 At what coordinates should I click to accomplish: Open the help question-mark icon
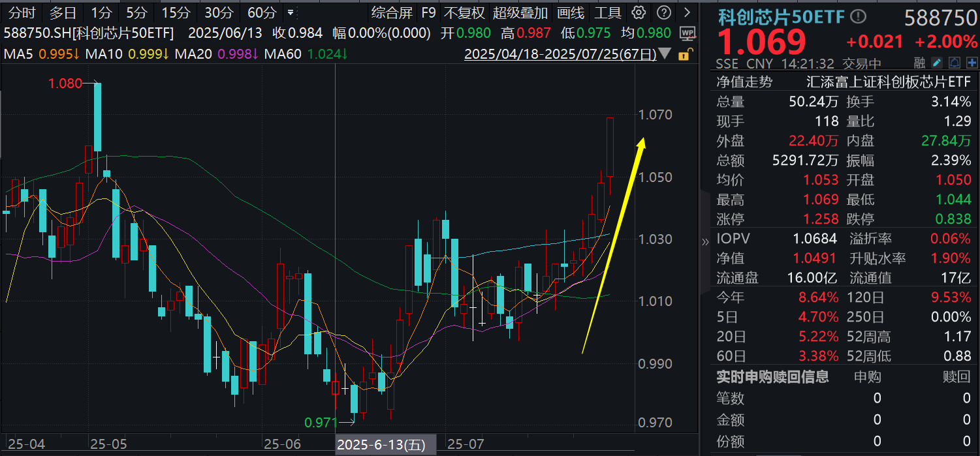(x=664, y=12)
